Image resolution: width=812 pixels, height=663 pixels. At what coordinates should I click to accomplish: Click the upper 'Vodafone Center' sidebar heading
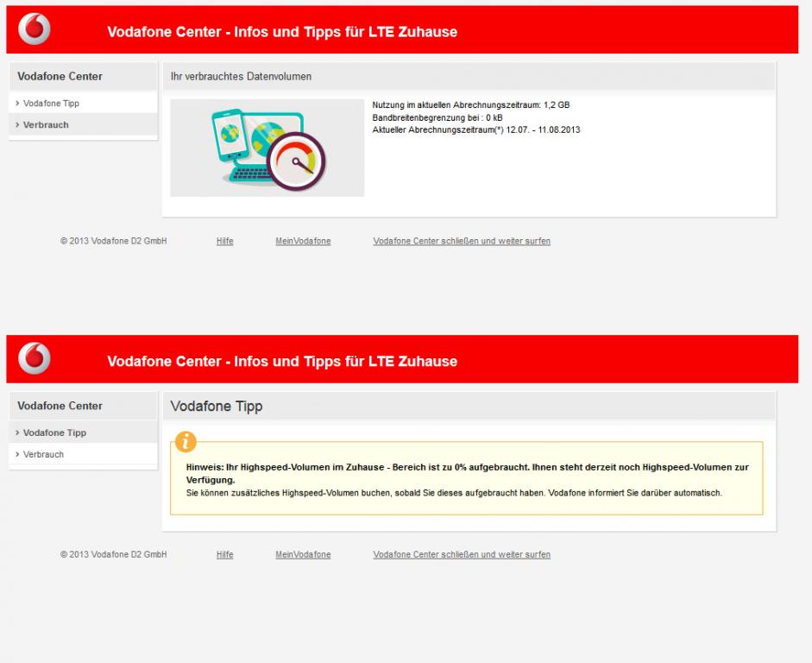60,76
